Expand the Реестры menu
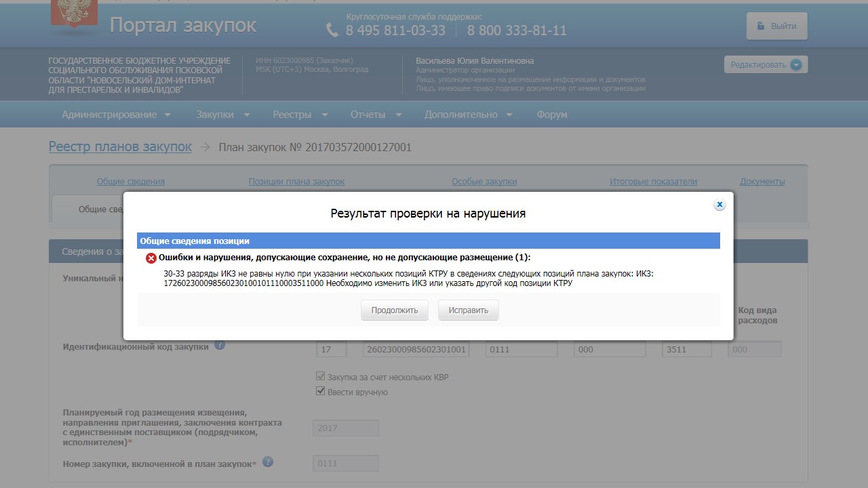 [300, 115]
